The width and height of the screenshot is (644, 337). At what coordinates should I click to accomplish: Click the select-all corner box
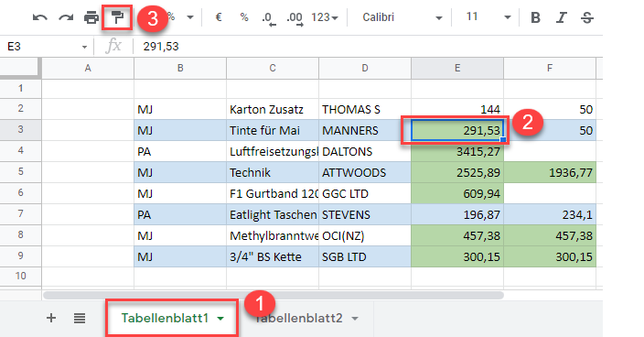tap(20, 68)
